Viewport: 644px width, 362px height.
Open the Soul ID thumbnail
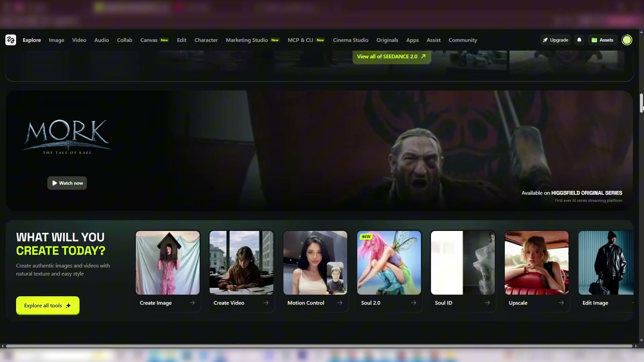[463, 263]
